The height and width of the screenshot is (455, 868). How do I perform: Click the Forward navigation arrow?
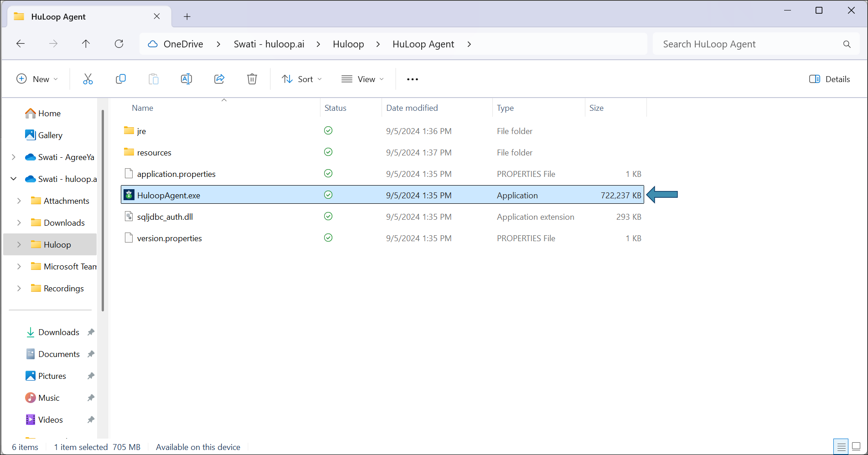point(53,44)
